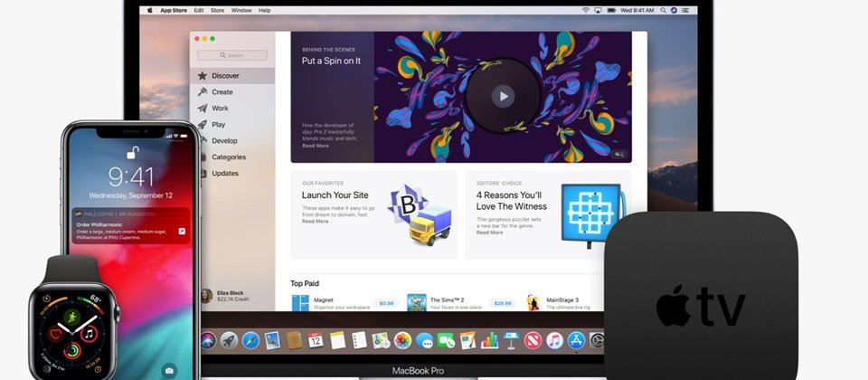Open the Edit menu
868x380 pixels.
click(199, 10)
